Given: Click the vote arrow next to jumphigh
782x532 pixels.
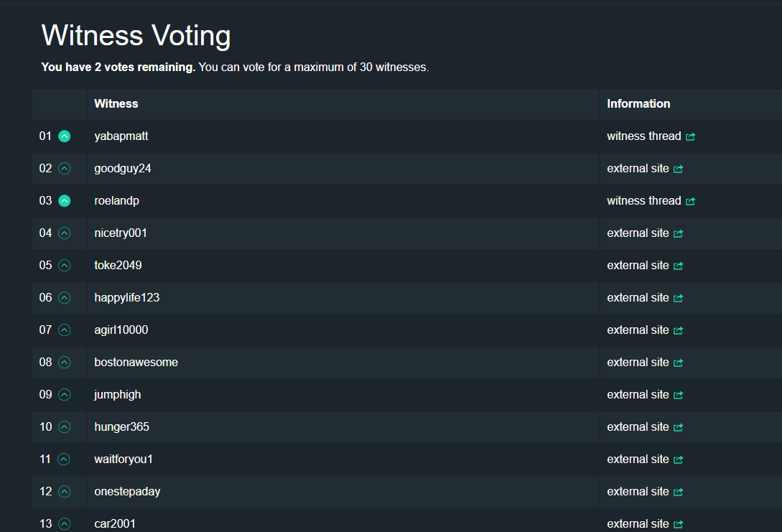Looking at the screenshot, I should pyautogui.click(x=65, y=395).
